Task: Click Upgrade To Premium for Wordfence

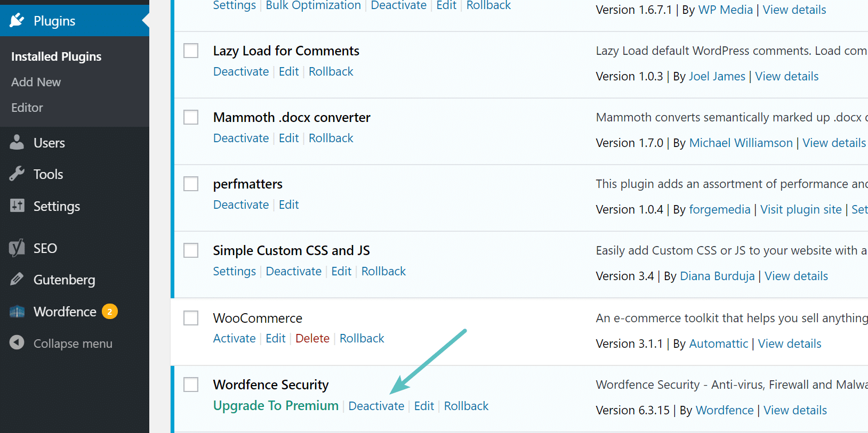Action: [275, 405]
